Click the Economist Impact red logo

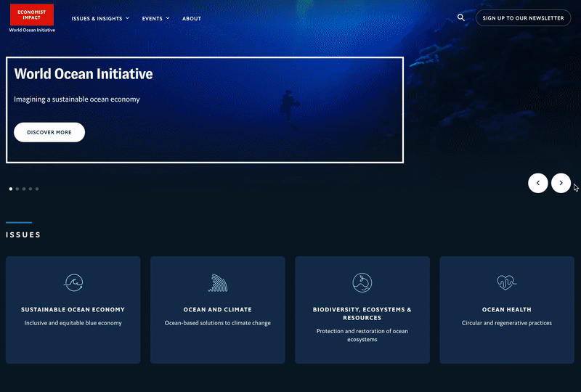(32, 15)
